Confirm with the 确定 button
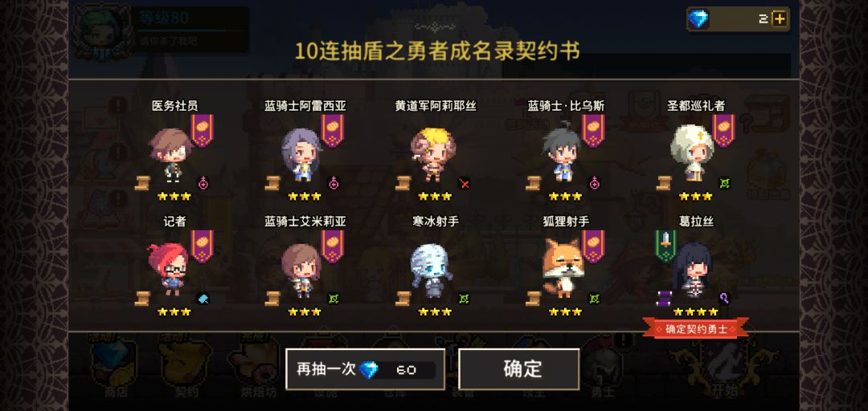868x411 pixels. 519,369
